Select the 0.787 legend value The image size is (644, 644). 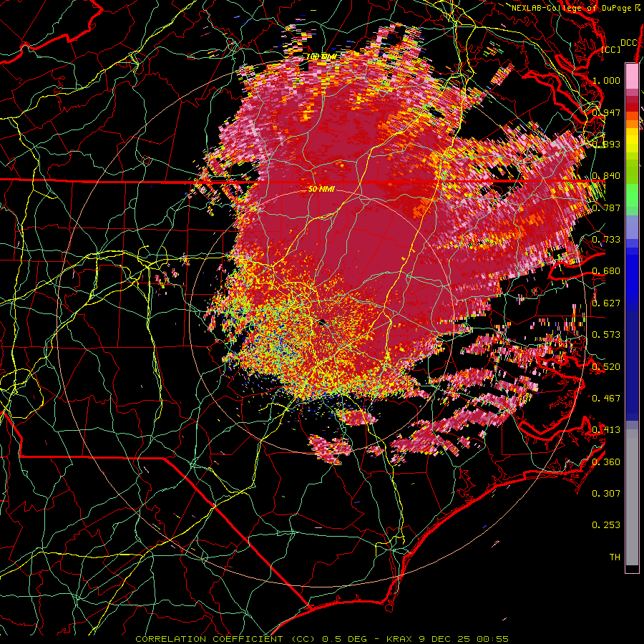pyautogui.click(x=606, y=208)
